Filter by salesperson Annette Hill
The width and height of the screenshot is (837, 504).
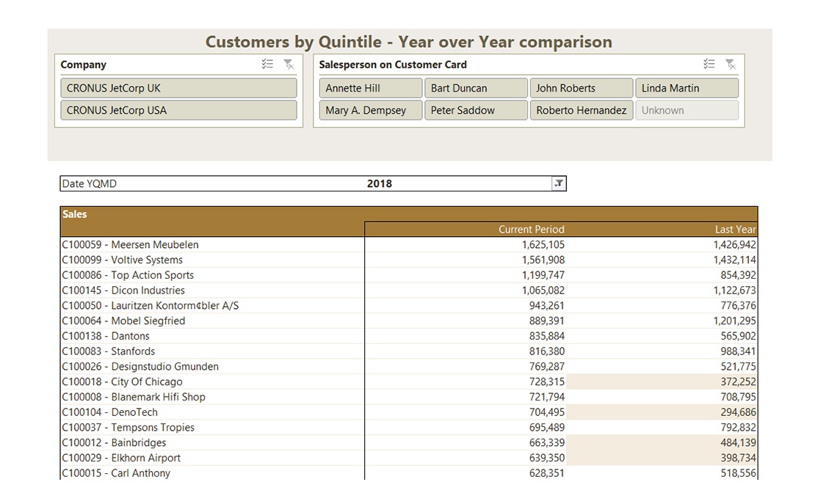coord(371,88)
